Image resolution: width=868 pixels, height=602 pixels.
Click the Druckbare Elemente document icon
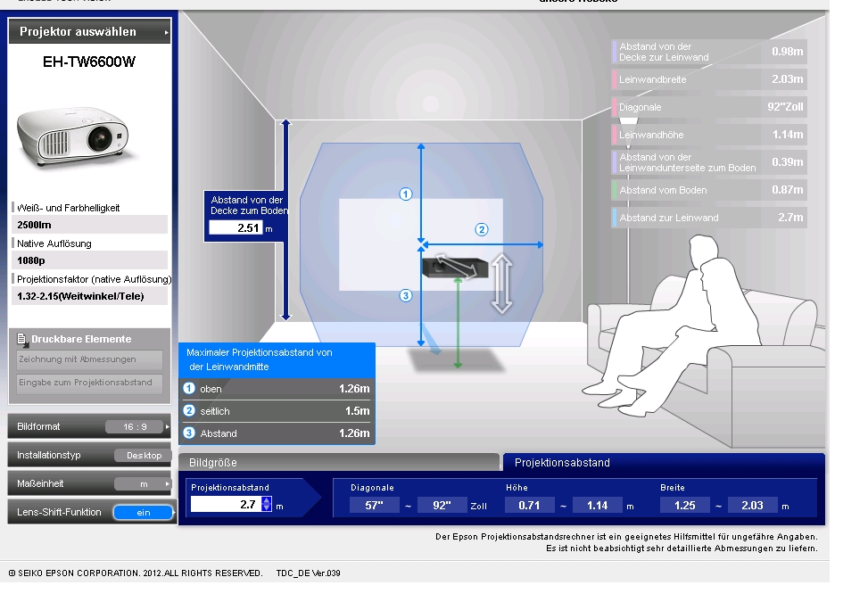(x=22, y=339)
